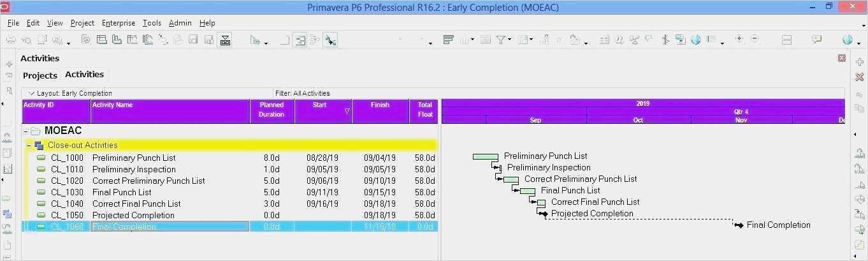Click the Total Float column header
The image size is (868, 261).
point(424,110)
